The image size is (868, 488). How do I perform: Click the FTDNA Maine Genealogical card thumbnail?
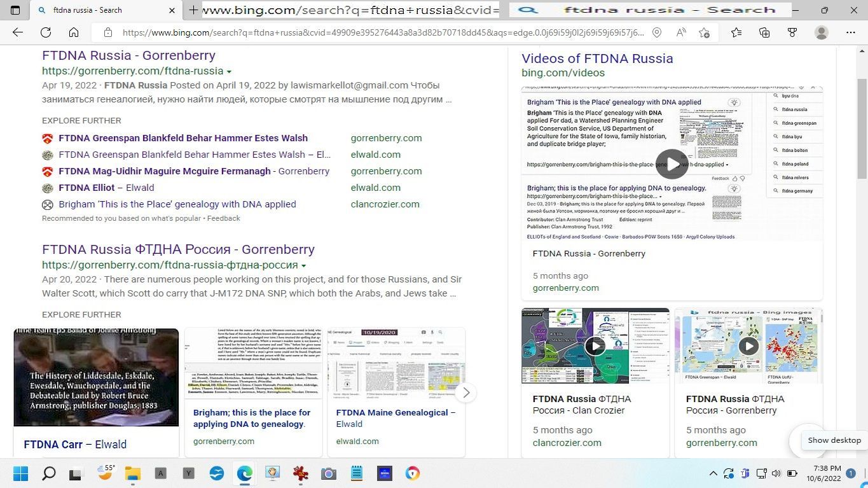coord(396,363)
